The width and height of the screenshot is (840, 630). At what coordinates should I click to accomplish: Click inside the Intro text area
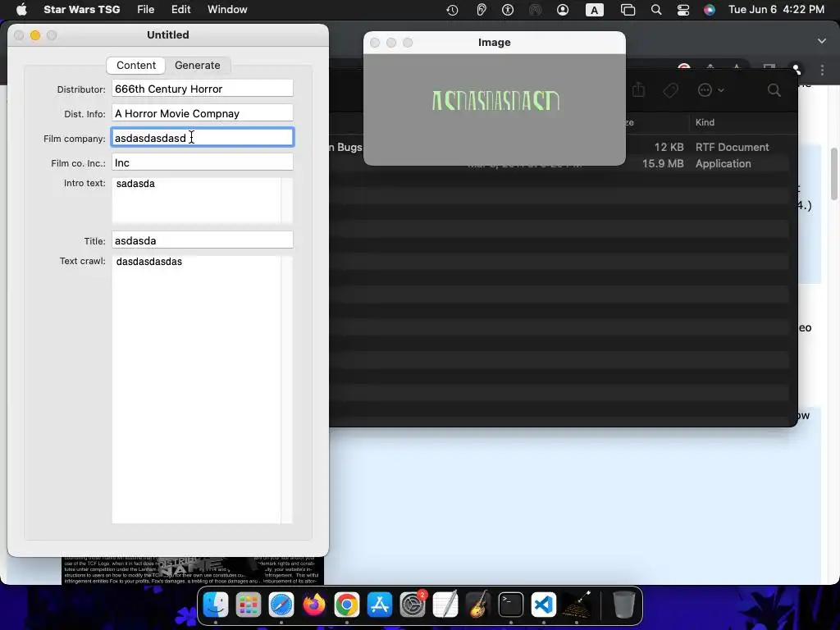point(196,200)
